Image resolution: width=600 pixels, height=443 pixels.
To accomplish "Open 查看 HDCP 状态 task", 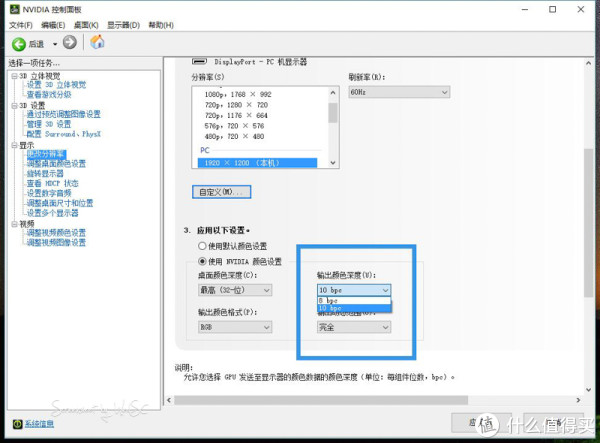I will (52, 183).
